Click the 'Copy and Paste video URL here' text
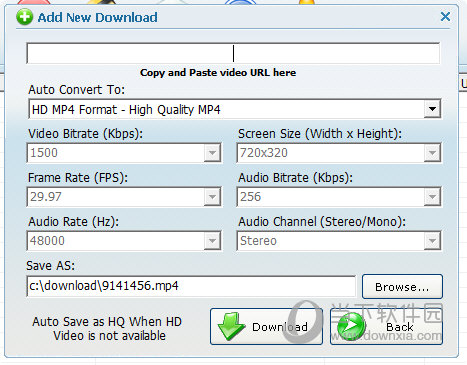This screenshot has width=467, height=365. point(218,73)
